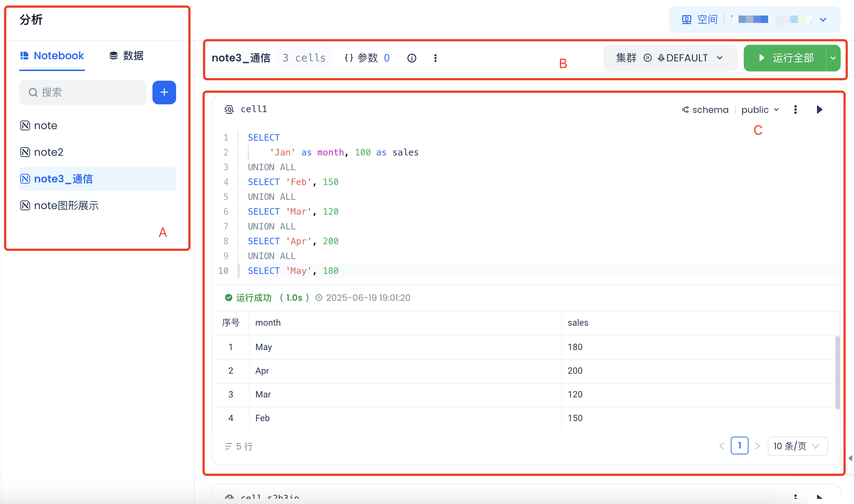This screenshot has height=504, width=854.
Task: Switch to the 数据 tab
Action: point(126,56)
